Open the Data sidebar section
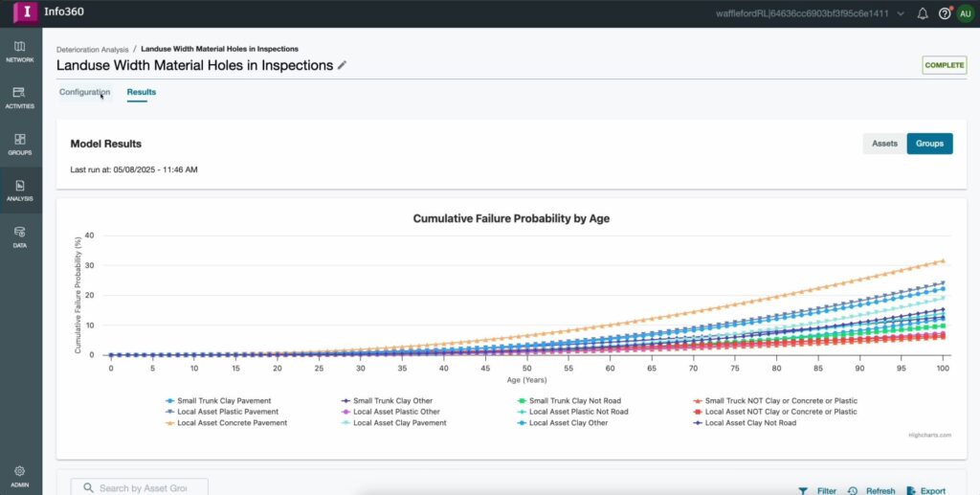This screenshot has height=495, width=980. (20, 236)
